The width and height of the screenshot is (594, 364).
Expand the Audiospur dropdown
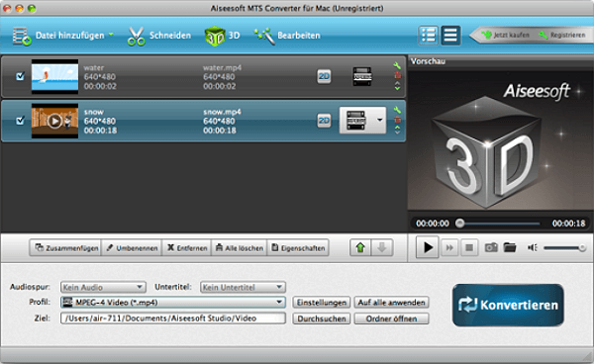103,287
